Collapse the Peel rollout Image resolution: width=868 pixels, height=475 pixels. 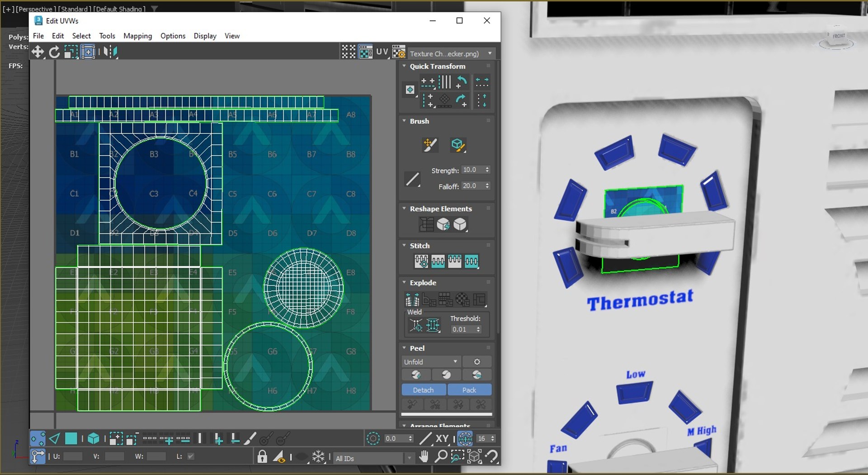point(404,348)
